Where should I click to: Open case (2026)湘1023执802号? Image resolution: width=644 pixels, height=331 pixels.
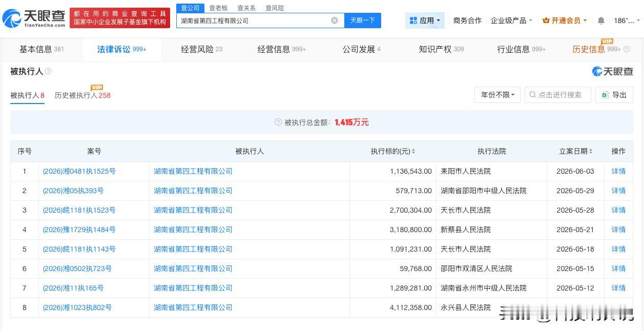(x=77, y=307)
